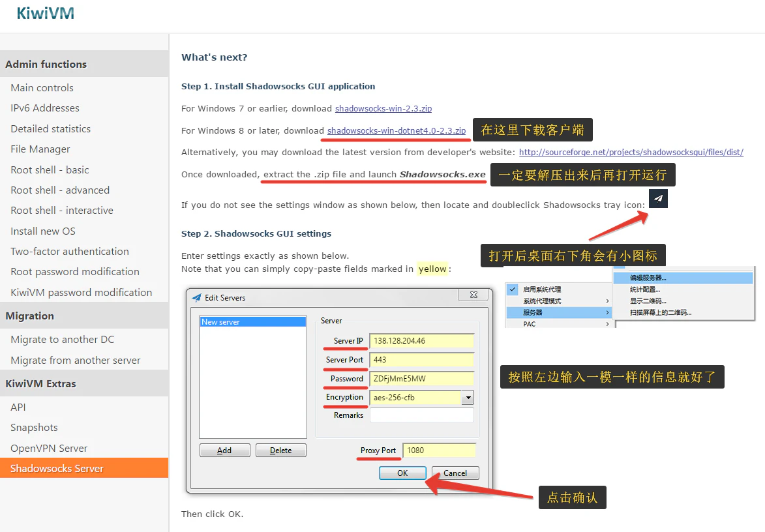765x532 pixels.
Task: Click the Password field
Action: click(421, 379)
